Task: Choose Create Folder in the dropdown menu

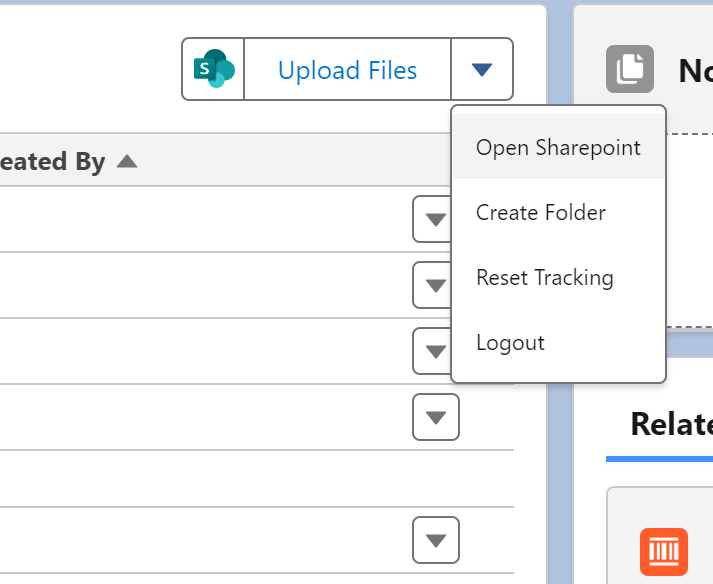Action: tap(541, 212)
